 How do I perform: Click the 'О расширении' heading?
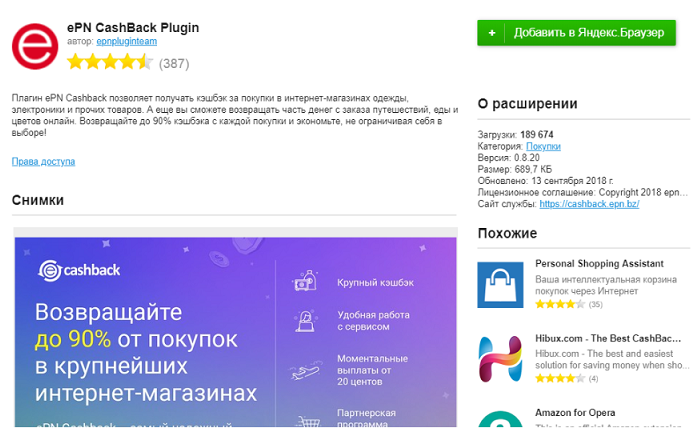click(527, 103)
